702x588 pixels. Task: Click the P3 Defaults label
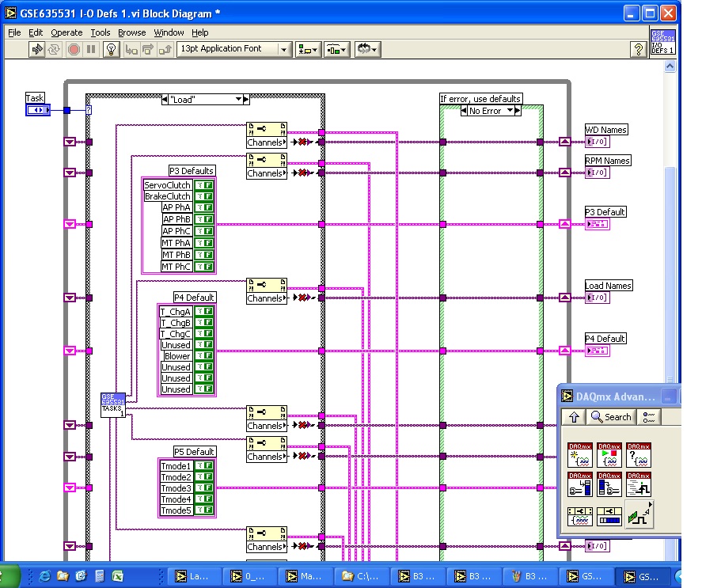click(x=192, y=171)
